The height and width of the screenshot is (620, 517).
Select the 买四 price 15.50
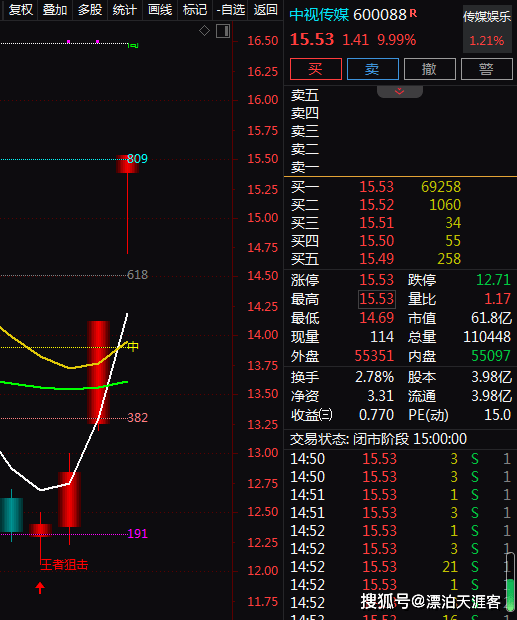click(376, 241)
